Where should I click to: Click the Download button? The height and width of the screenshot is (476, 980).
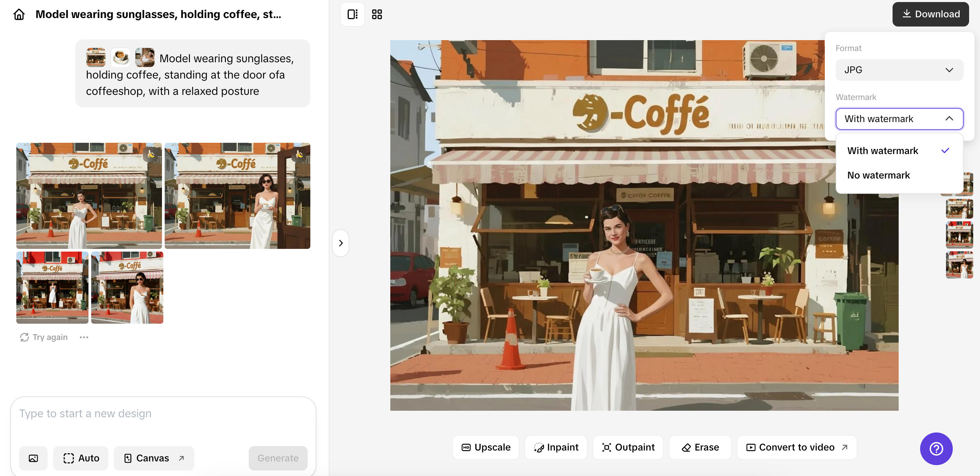[931, 14]
